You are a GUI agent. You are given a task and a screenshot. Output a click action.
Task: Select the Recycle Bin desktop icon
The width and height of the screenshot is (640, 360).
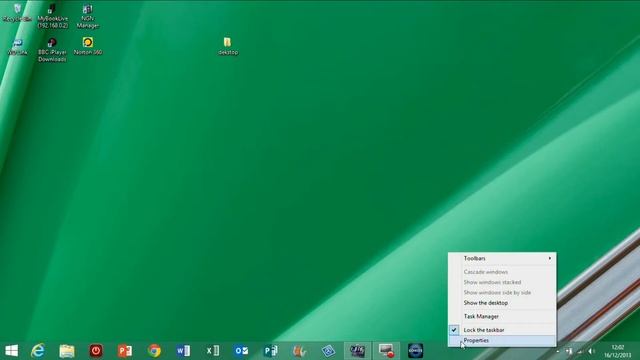[17, 13]
